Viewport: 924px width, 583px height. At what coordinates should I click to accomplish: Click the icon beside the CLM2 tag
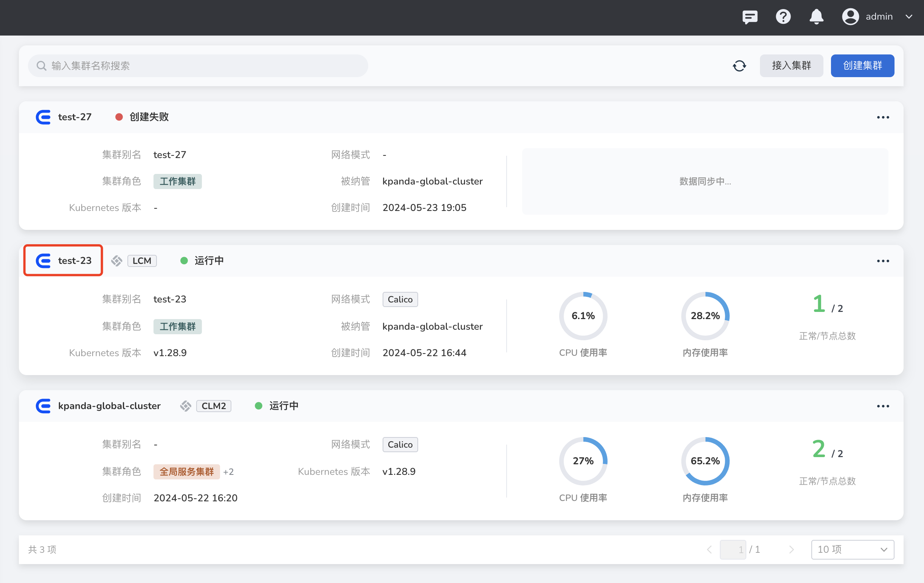tap(186, 406)
